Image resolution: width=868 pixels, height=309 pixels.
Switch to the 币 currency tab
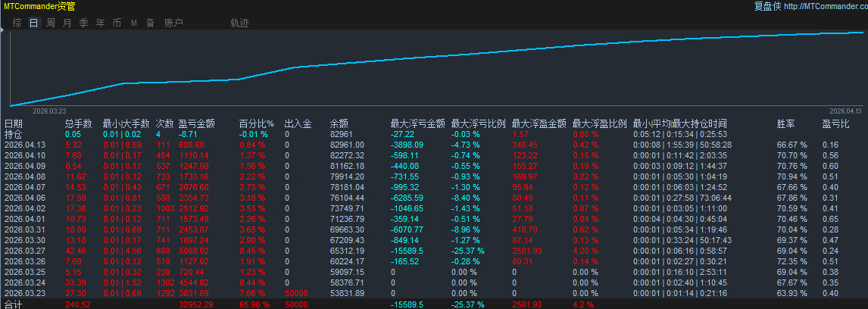click(x=117, y=23)
